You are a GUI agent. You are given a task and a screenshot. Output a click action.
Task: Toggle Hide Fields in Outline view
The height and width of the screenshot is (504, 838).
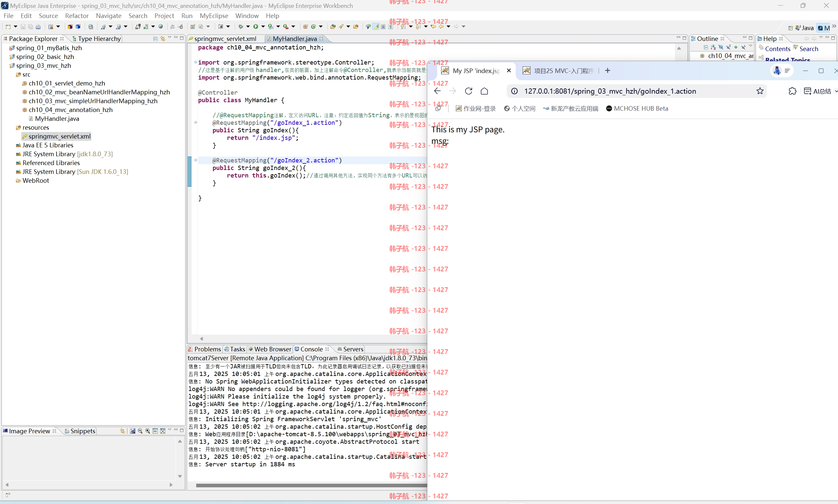(x=721, y=47)
